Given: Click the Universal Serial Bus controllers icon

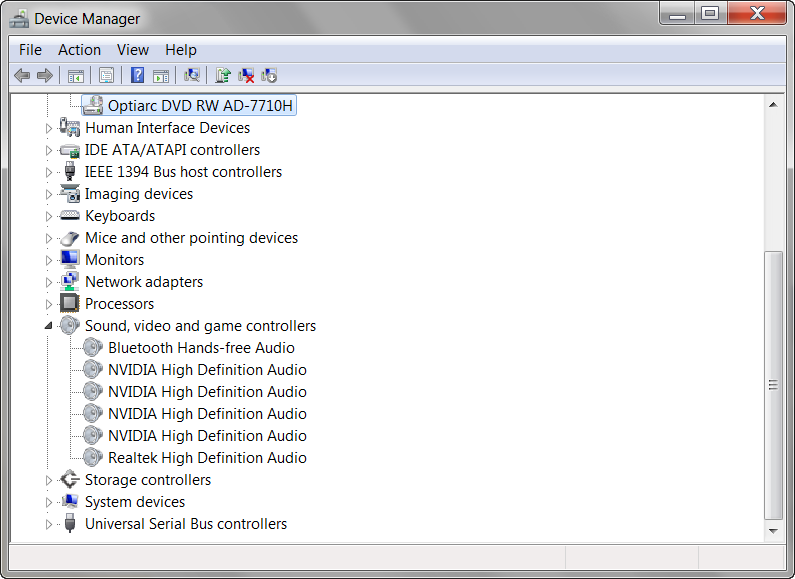Looking at the screenshot, I should (70, 523).
